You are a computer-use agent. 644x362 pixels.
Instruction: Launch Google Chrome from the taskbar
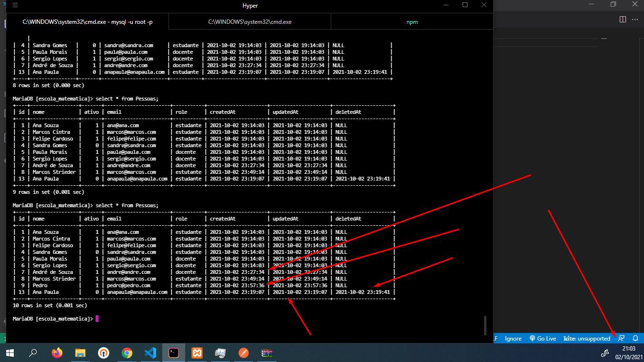pos(127,353)
